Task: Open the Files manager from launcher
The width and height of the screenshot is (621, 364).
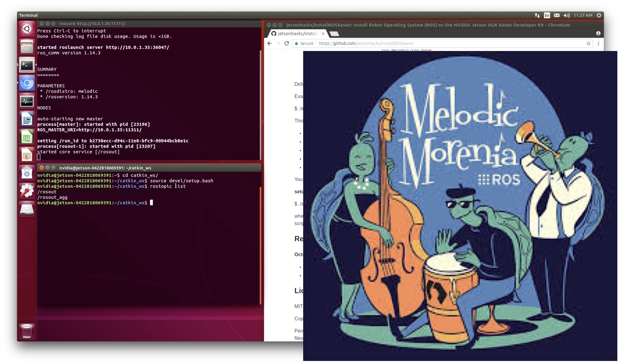Action: tap(27, 47)
